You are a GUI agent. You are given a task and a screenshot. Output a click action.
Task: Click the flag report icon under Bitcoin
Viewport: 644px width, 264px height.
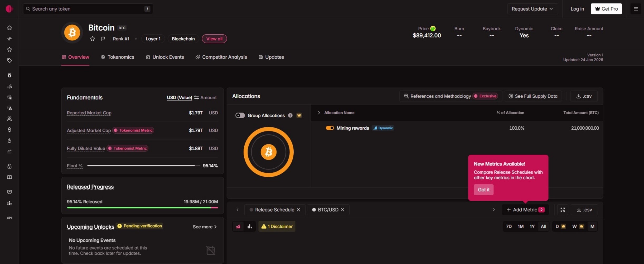point(103,39)
